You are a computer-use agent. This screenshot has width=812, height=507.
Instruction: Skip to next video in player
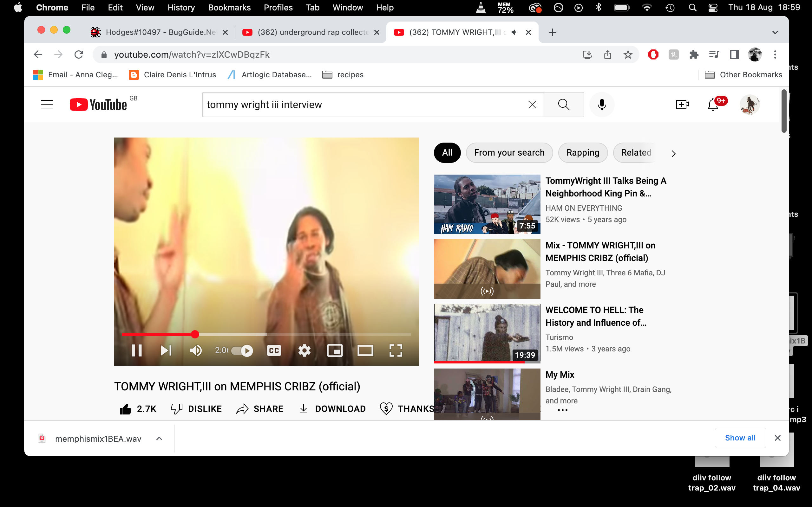pyautogui.click(x=167, y=350)
